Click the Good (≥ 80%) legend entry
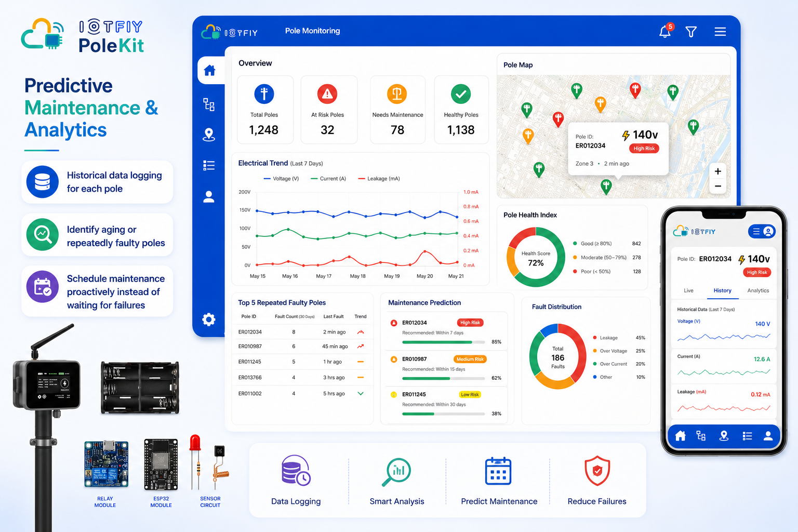798x532 pixels. 592,244
